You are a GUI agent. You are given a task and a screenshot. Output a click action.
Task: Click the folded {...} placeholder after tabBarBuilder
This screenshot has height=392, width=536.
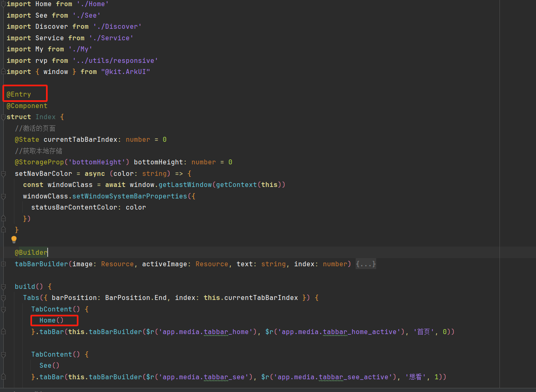click(x=366, y=264)
